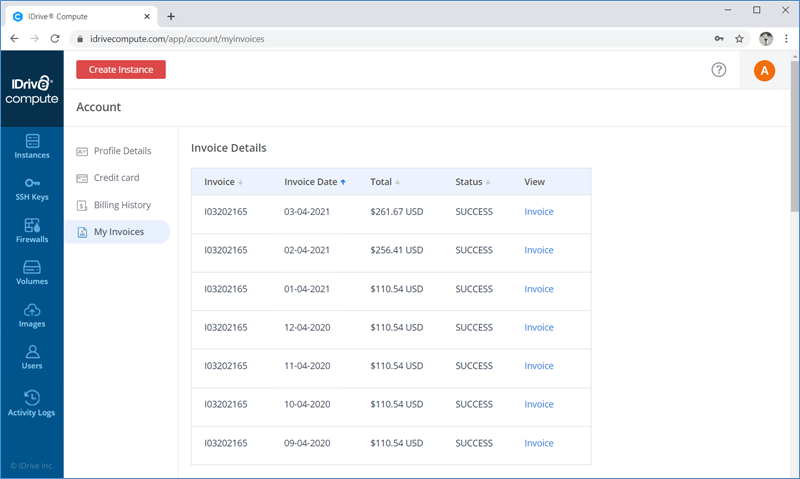Viewport: 800px width, 479px height.
Task: Click the browser address bar URL
Action: pos(177,39)
